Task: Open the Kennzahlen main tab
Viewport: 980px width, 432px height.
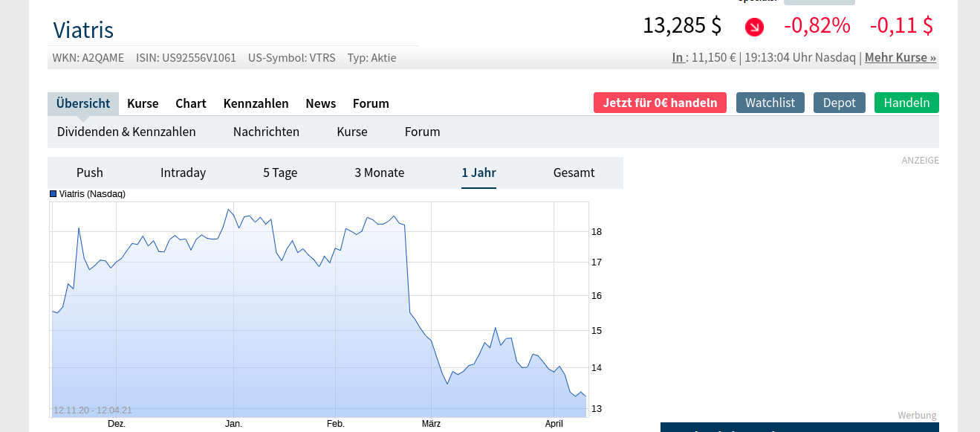Action: coord(256,103)
